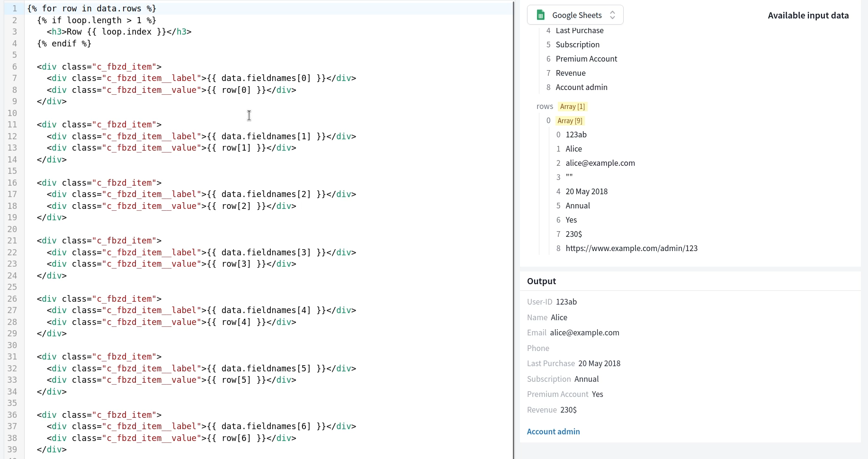Expand the rows Array [1] badge
This screenshot has height=459, width=868.
coord(572,107)
